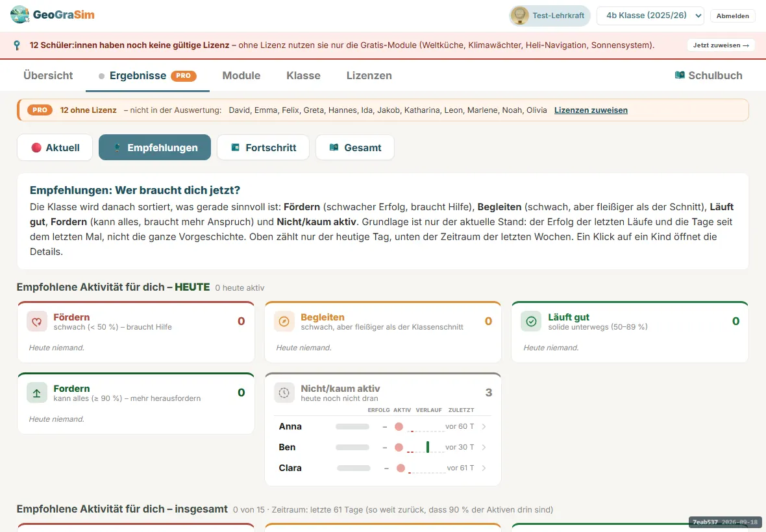Click the Jetzt zuweisen button
This screenshot has width=766, height=532.
[x=721, y=45]
